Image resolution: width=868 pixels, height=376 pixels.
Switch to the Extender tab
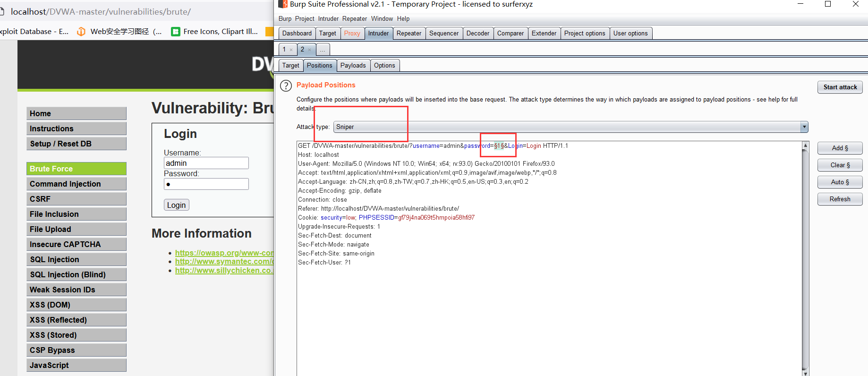(544, 34)
